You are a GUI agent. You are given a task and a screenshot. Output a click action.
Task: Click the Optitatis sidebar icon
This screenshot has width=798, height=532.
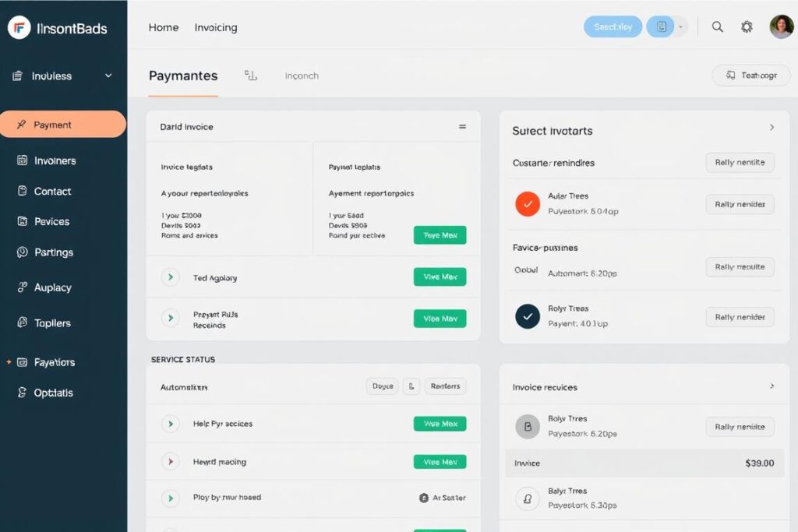[x=22, y=393]
